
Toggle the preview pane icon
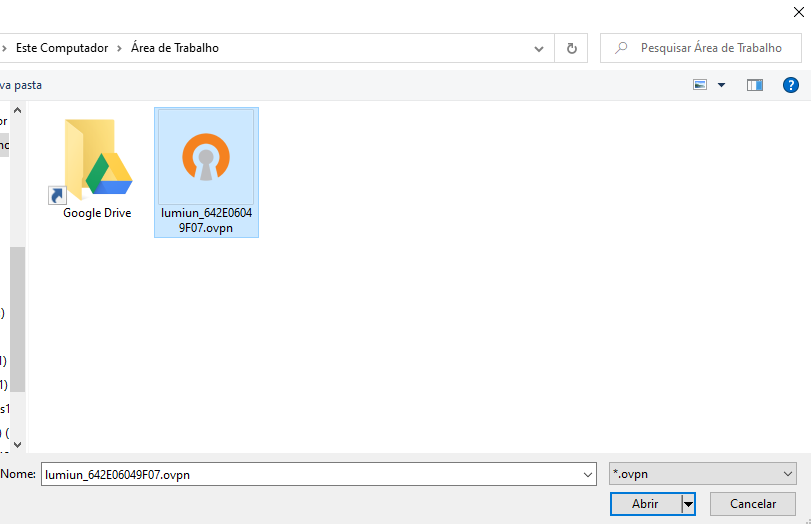(755, 85)
